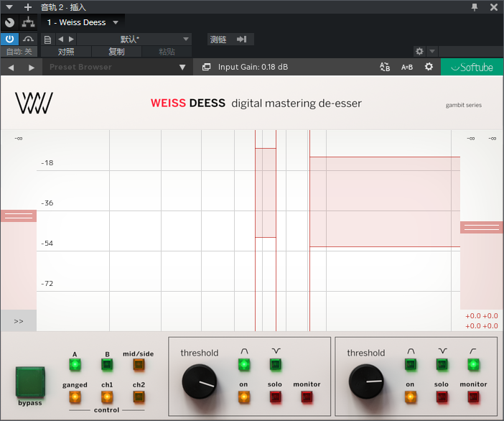The width and height of the screenshot is (504, 421).
Task: Select setup B
Action: coord(107,364)
